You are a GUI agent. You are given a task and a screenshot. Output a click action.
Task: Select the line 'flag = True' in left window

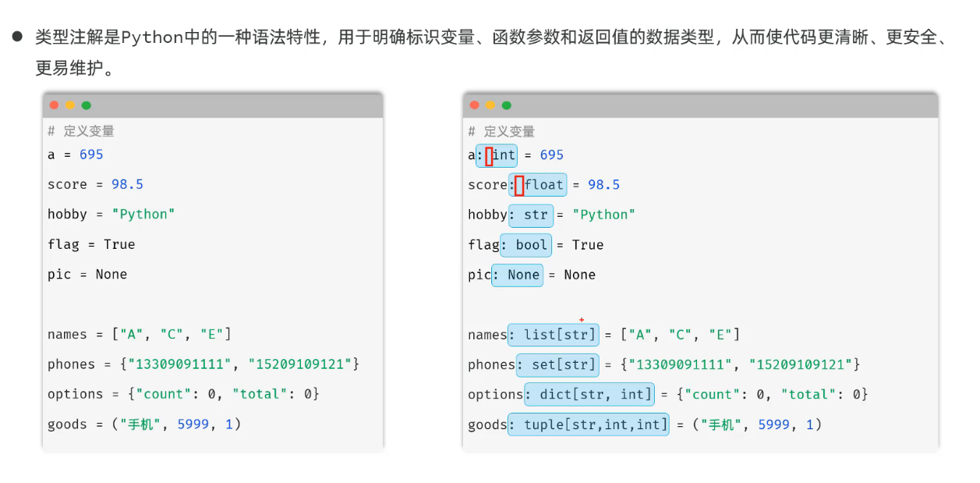[91, 244]
